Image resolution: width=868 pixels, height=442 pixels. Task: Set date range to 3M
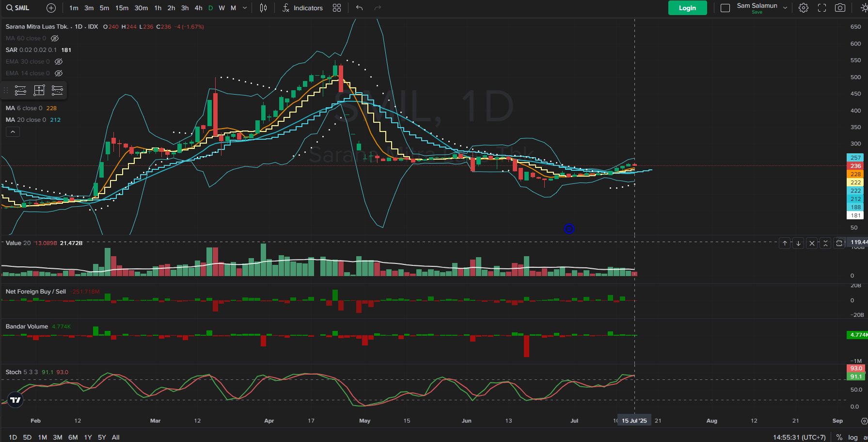click(58, 437)
